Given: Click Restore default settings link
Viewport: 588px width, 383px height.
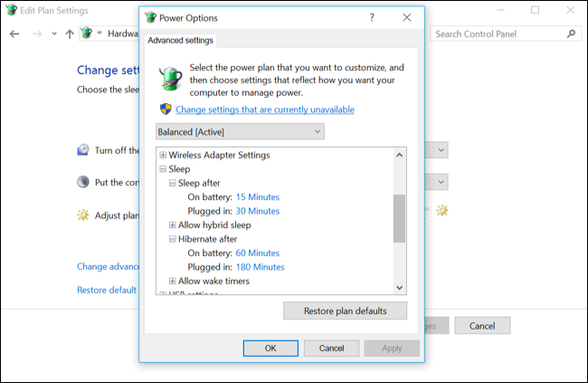Looking at the screenshot, I should [108, 290].
